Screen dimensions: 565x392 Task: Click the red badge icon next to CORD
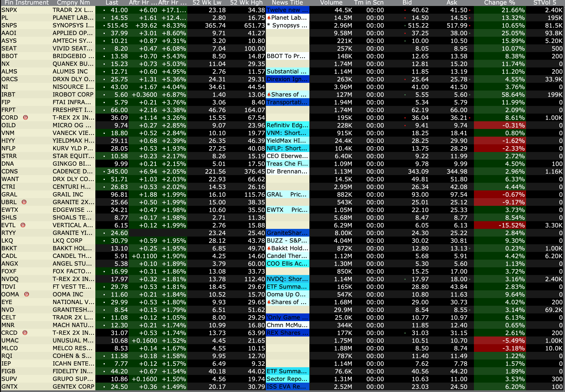point(25,118)
